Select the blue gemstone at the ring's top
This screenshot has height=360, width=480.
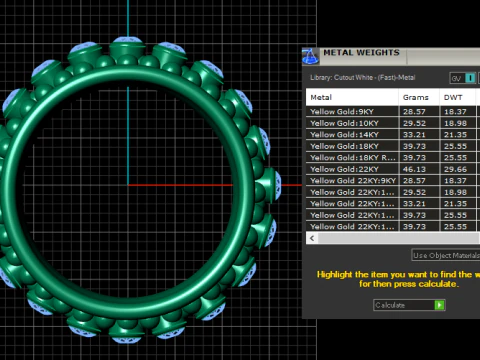coord(128,39)
